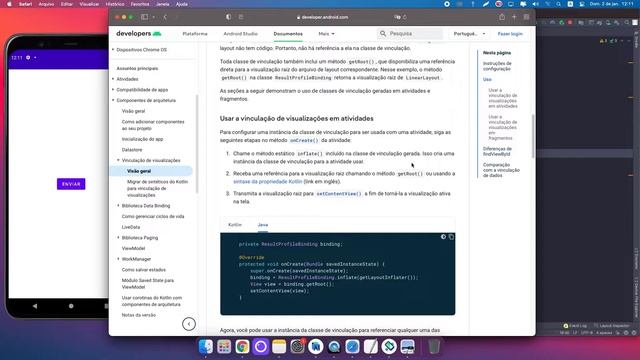
Task: Open Notes from the Dock
Action: pos(279,347)
